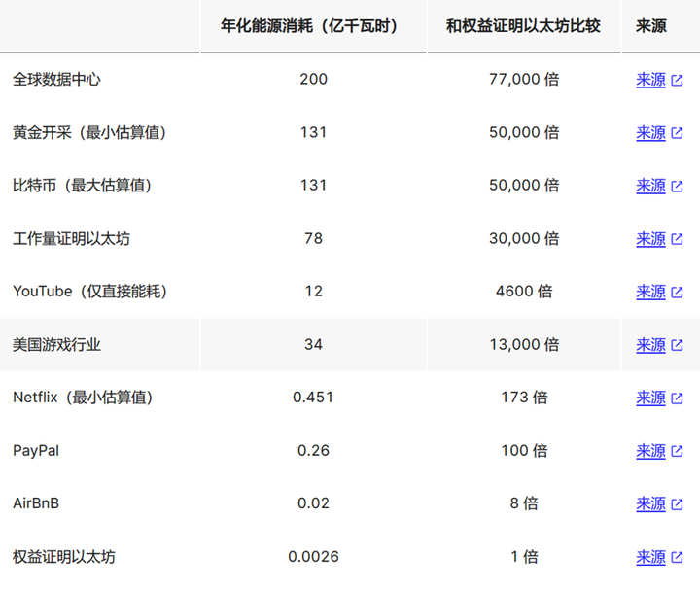Select the 工作量证明以太坊 row label
The width and height of the screenshot is (700, 589).
[71, 239]
